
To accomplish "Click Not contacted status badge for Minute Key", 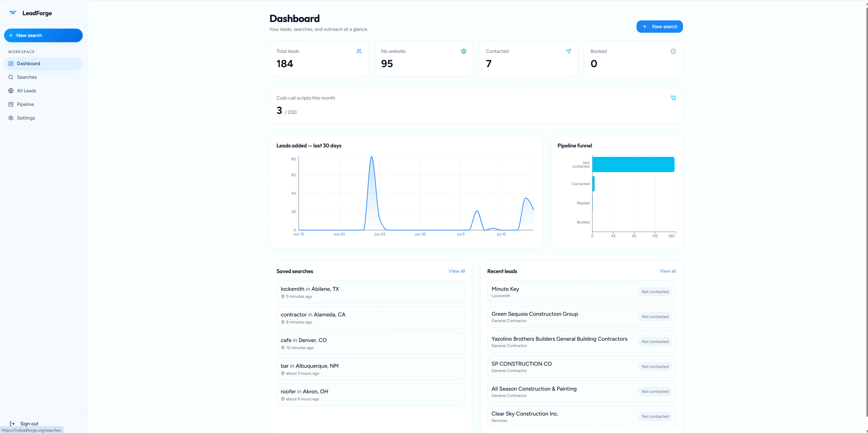I will [x=655, y=292].
